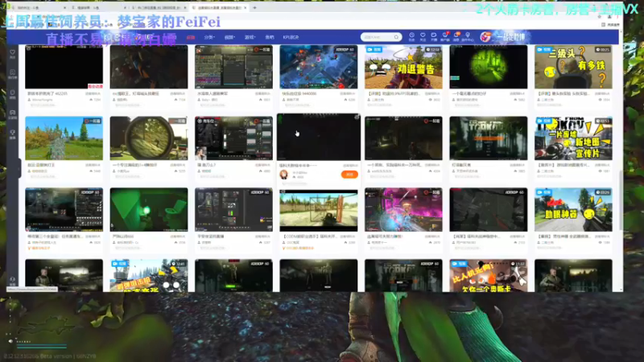Open the followed channels heart icon in the top bar
Viewport: 644px width, 362px height.
(x=423, y=37)
